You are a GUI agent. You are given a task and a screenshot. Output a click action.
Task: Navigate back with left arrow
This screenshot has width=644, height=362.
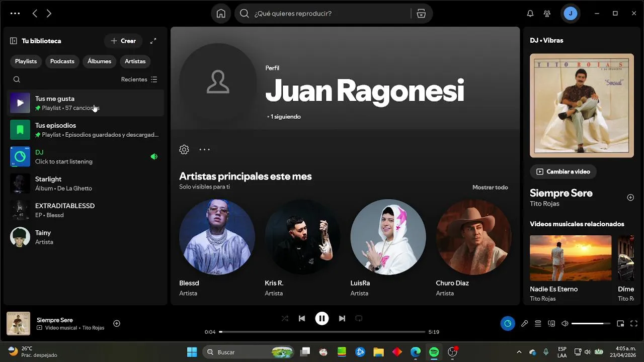click(35, 14)
